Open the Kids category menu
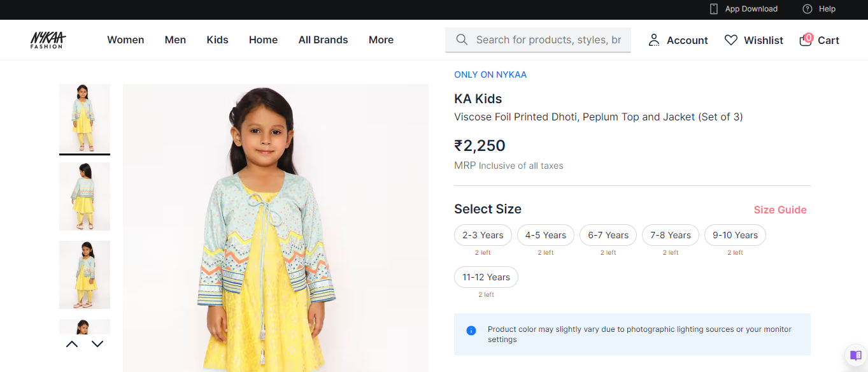Viewport: 868px width, 372px height. pyautogui.click(x=217, y=40)
